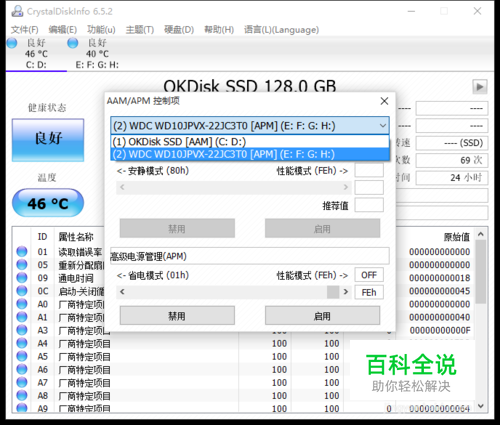Click power-on hours field 24 小时
Viewport: 500px width, 425px height.
[x=452, y=177]
